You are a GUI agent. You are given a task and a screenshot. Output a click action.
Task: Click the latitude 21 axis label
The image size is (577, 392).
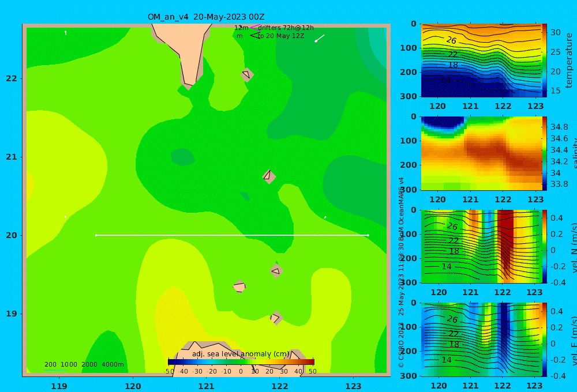click(x=12, y=157)
